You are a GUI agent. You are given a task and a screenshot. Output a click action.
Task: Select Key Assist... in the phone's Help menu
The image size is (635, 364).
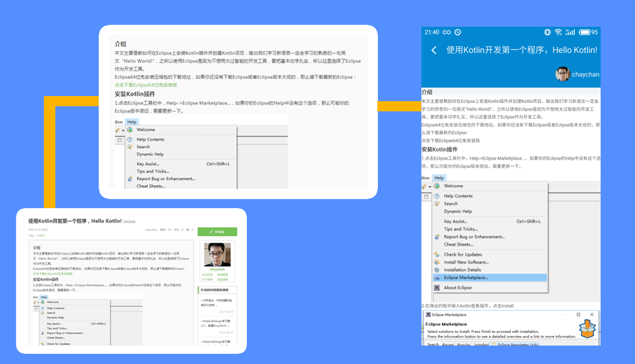tap(456, 221)
